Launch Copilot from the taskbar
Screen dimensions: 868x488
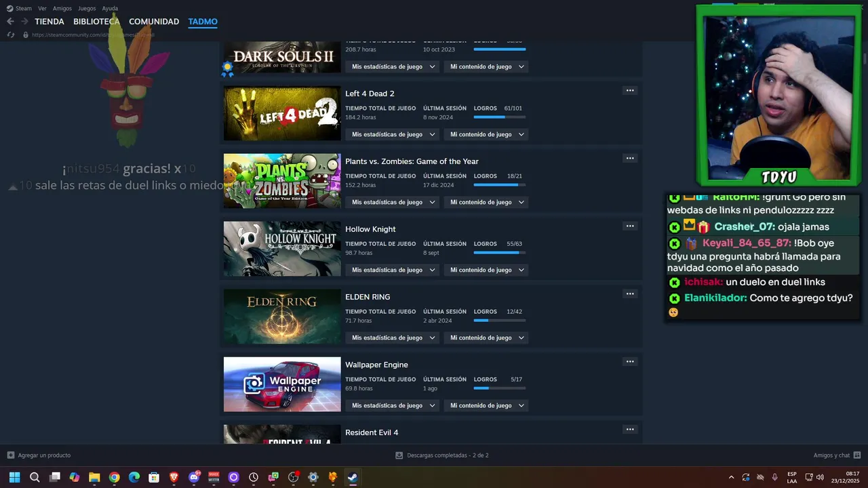pos(75,477)
